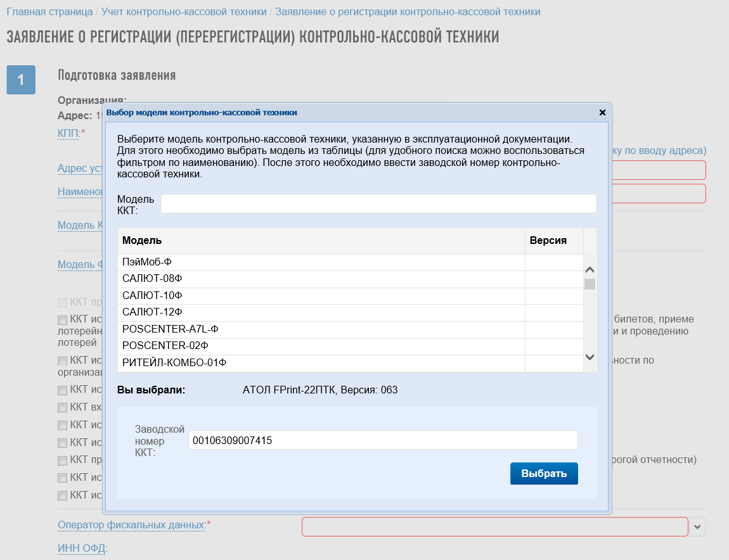This screenshot has width=729, height=560.
Task: Open the Главная страница breadcrumb link
Action: [x=49, y=11]
